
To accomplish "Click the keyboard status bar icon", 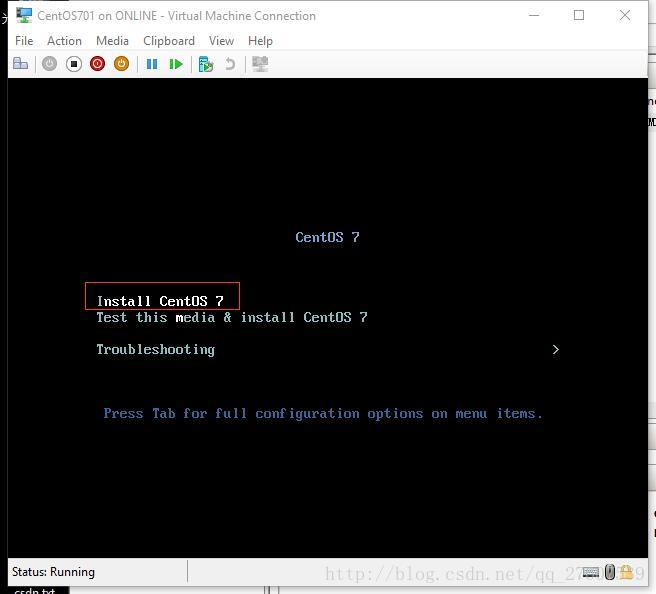I will tap(591, 572).
